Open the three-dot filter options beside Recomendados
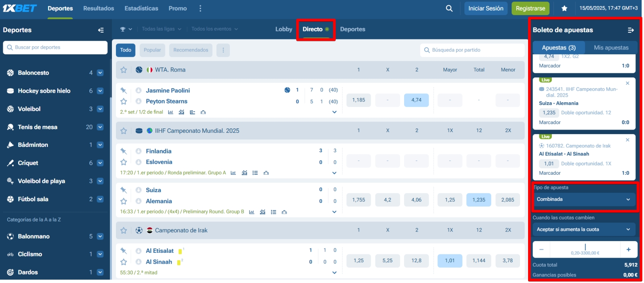Viewport: 644px width, 283px height. coord(223,50)
